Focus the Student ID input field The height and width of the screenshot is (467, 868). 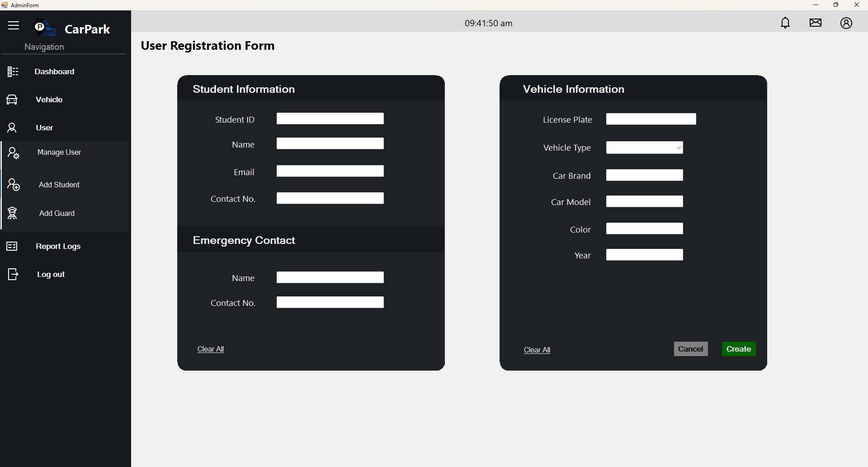[x=330, y=119]
